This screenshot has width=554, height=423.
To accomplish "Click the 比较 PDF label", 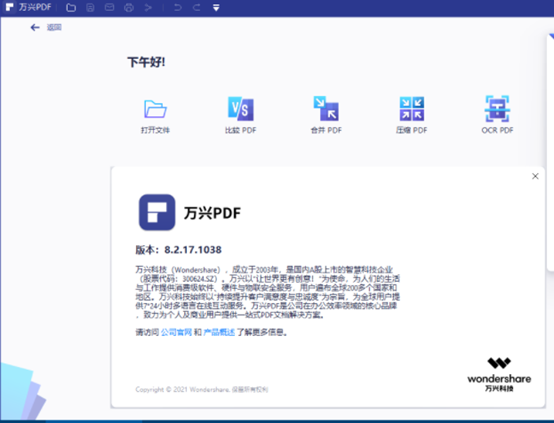I will (x=241, y=130).
